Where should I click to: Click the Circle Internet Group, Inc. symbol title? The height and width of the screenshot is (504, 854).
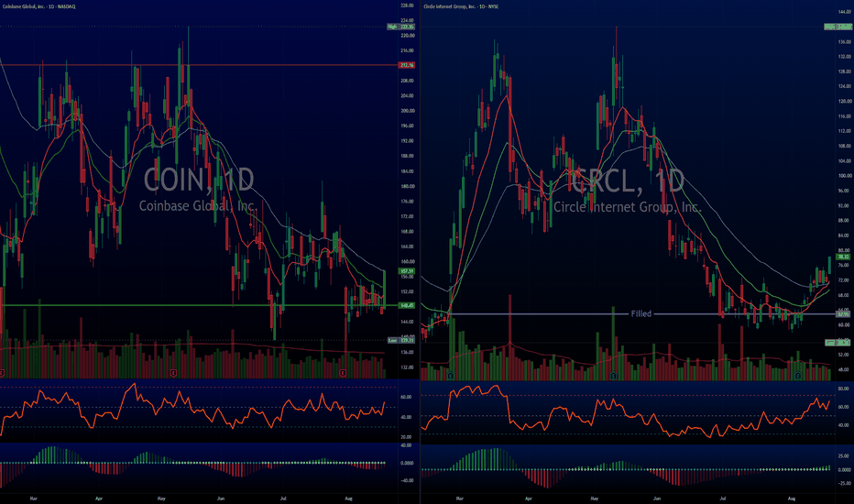(x=461, y=6)
